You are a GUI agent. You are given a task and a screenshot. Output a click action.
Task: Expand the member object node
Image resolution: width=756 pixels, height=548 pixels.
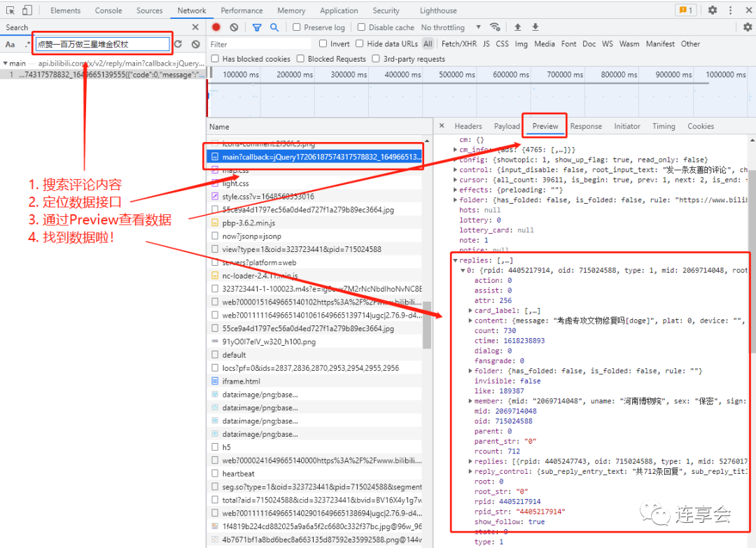pyautogui.click(x=470, y=401)
